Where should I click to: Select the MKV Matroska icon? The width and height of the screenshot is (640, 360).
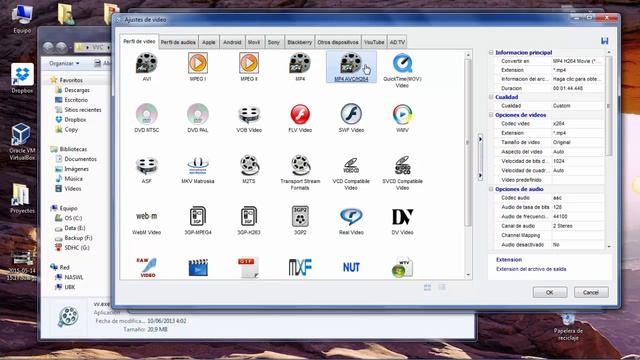198,165
